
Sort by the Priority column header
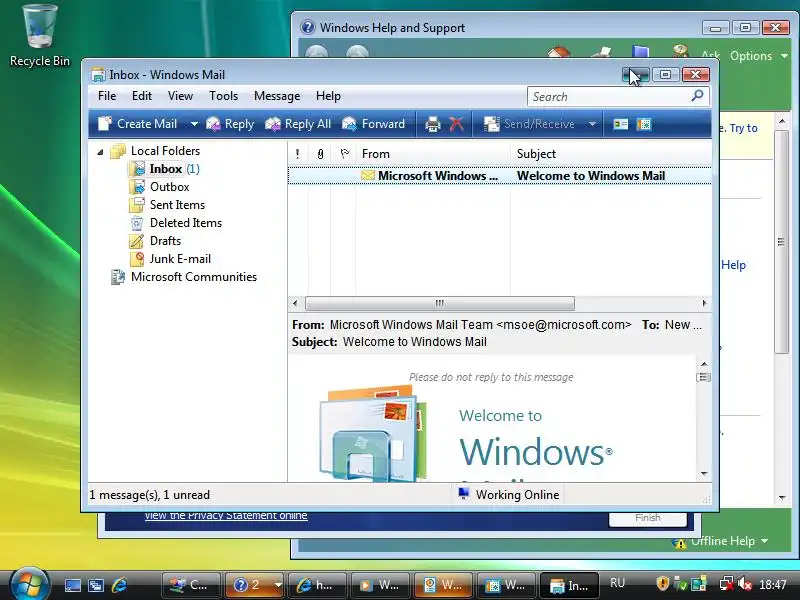tap(297, 154)
